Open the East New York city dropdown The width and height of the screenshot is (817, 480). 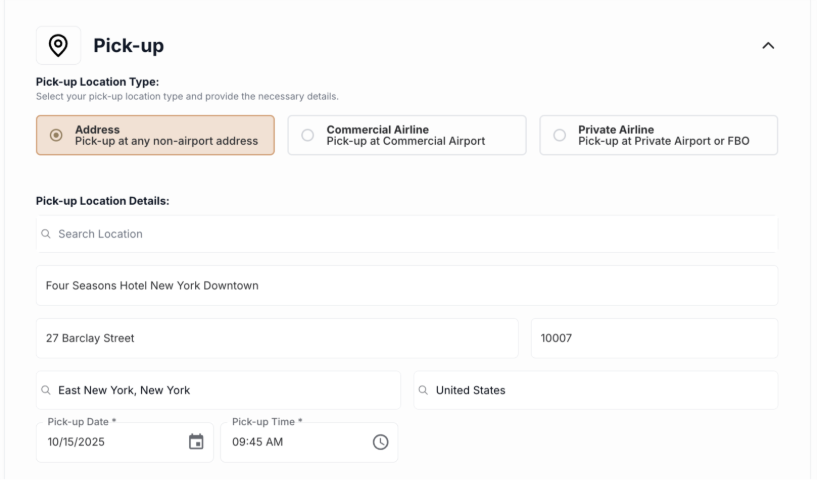(x=218, y=390)
